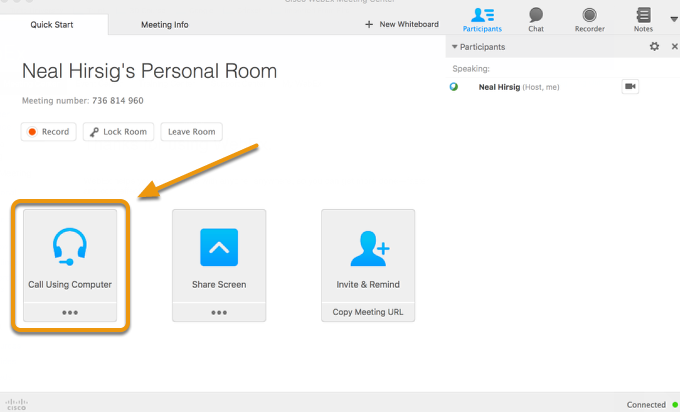Viewport: 680px width, 412px height.
Task: Start recording with the Record button
Action: (49, 132)
